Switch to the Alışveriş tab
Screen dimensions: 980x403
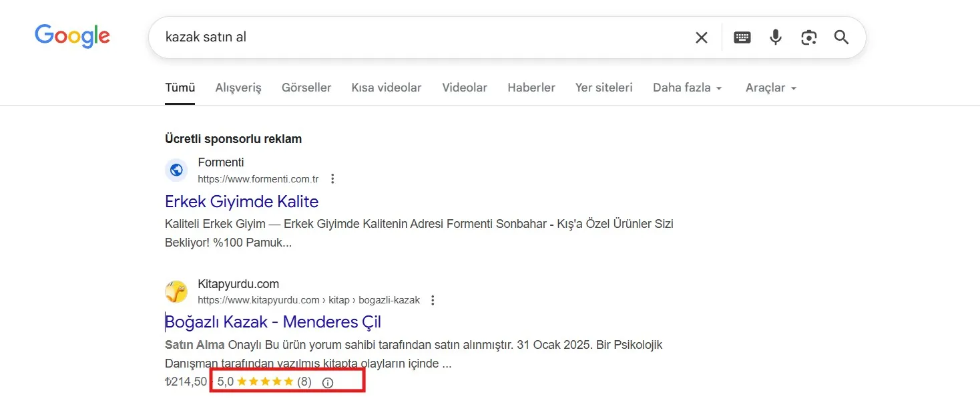click(x=238, y=88)
